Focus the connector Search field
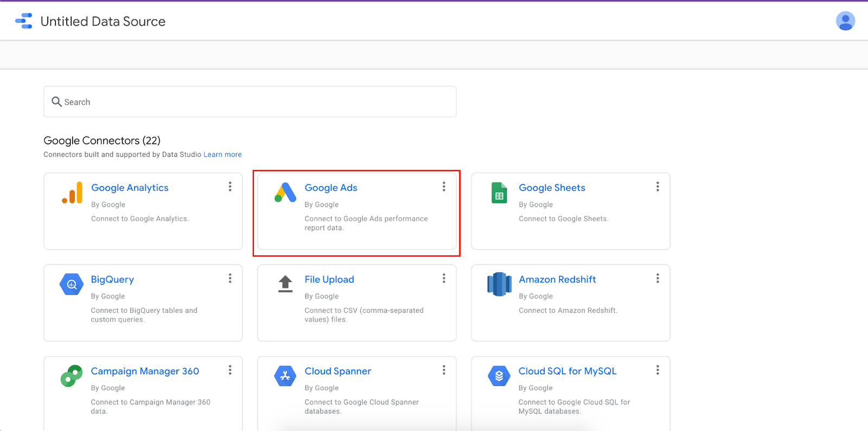This screenshot has height=431, width=868. pos(250,101)
